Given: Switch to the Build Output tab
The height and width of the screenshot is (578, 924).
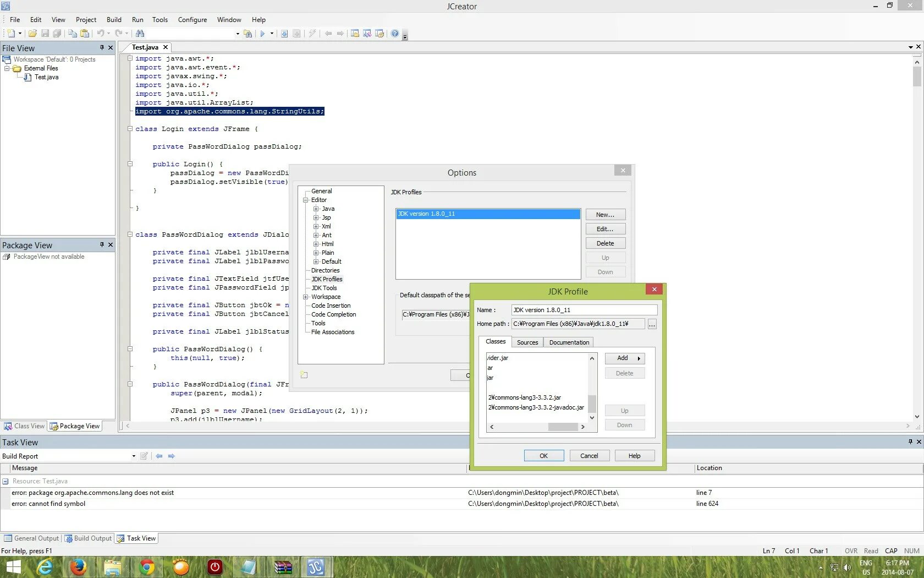Looking at the screenshot, I should tap(88, 538).
